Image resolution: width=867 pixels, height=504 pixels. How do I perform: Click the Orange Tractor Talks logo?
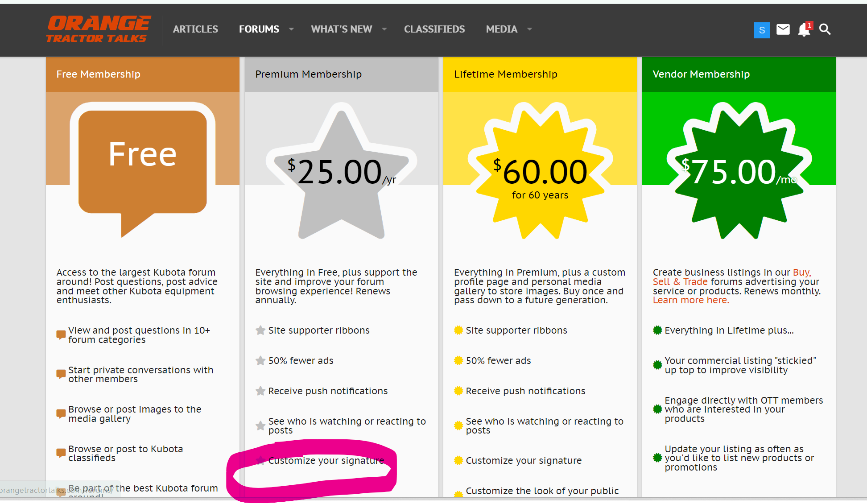98,29
